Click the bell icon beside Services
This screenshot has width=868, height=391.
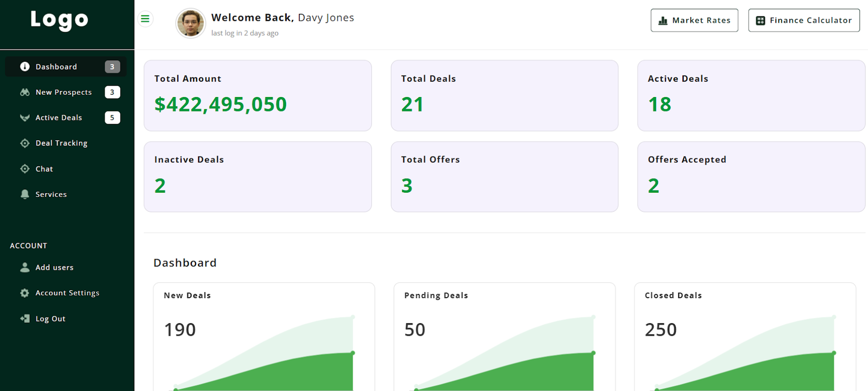[25, 194]
